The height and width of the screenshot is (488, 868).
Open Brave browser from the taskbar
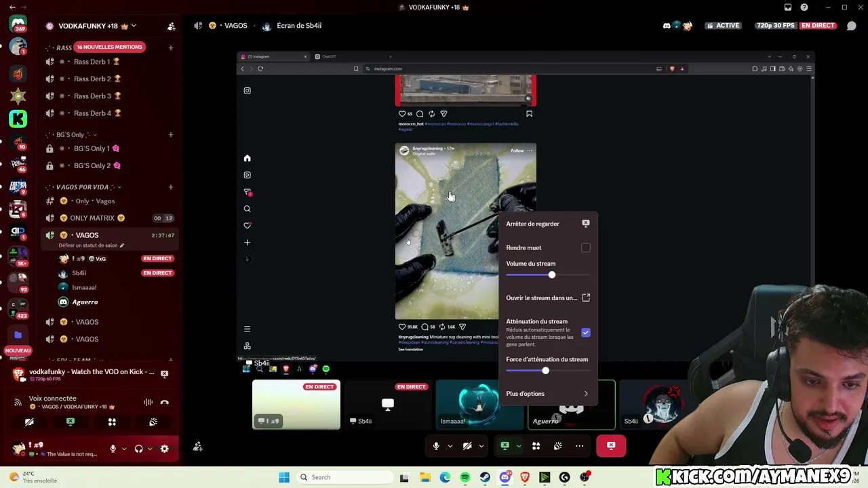coord(525,477)
